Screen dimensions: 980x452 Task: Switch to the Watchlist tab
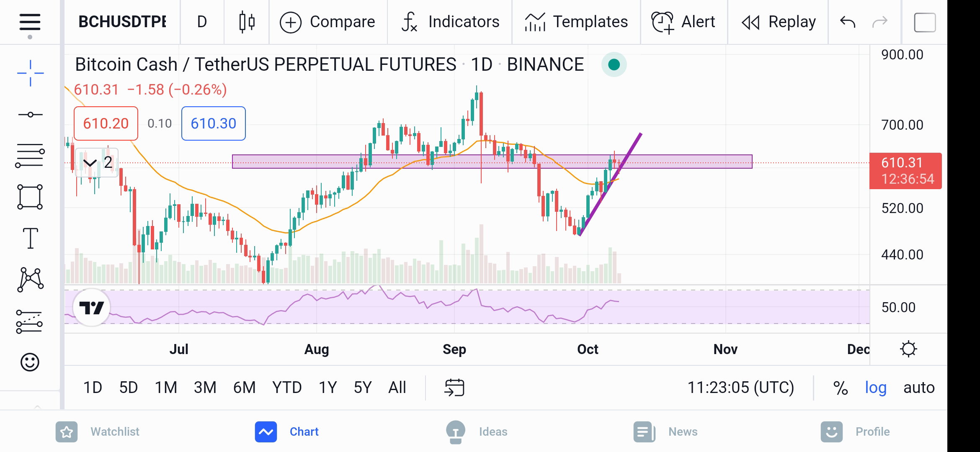coord(97,431)
